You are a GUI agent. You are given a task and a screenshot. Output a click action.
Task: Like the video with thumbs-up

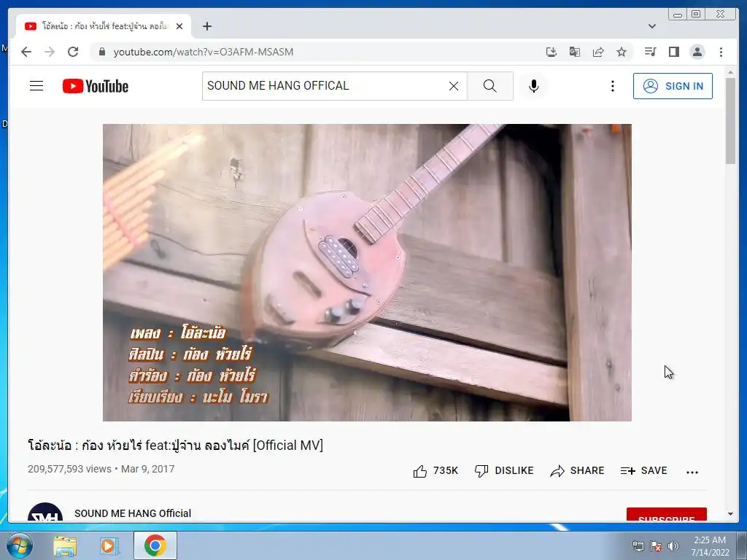point(436,471)
